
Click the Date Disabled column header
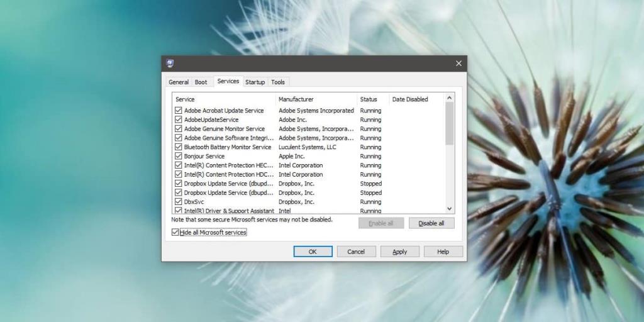click(417, 99)
